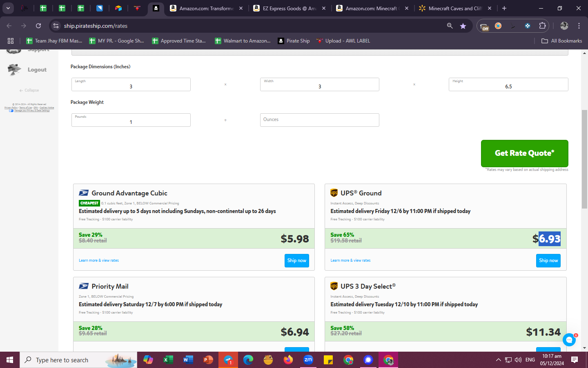Switch to the blue square pinned tab
This screenshot has width=588, height=368.
click(100, 8)
